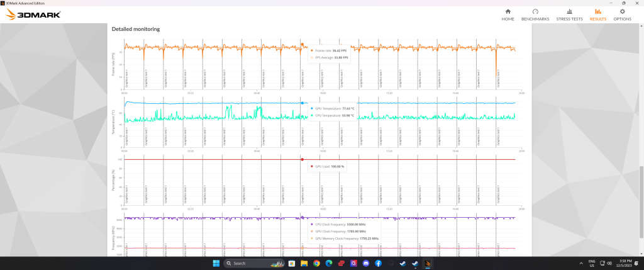The image size is (644, 270).
Task: Open the OPTIONS gear page
Action: click(622, 15)
